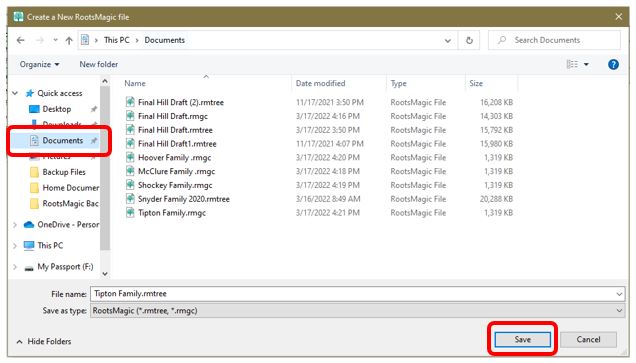Expand the OneDrive - Personal node

click(15, 225)
